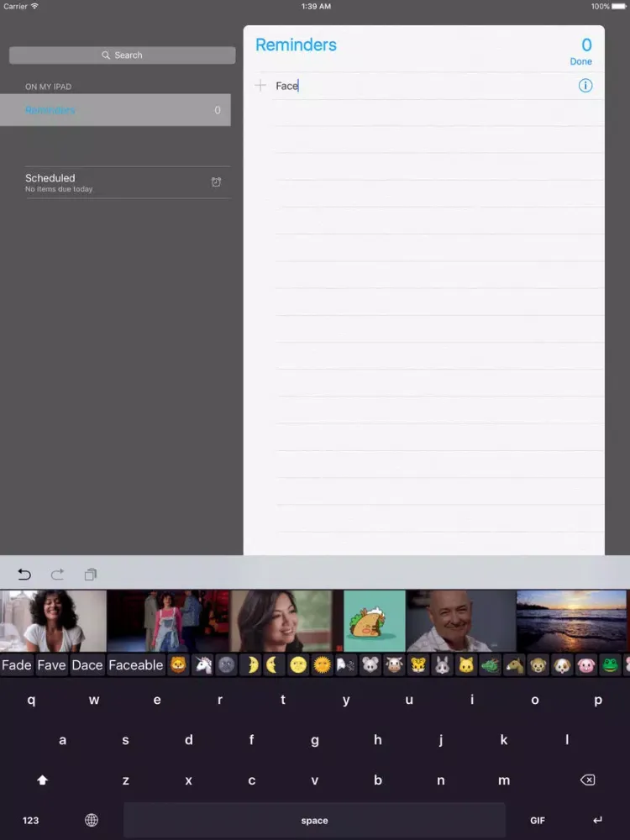
Task: Tap the space bar
Action: [x=314, y=820]
